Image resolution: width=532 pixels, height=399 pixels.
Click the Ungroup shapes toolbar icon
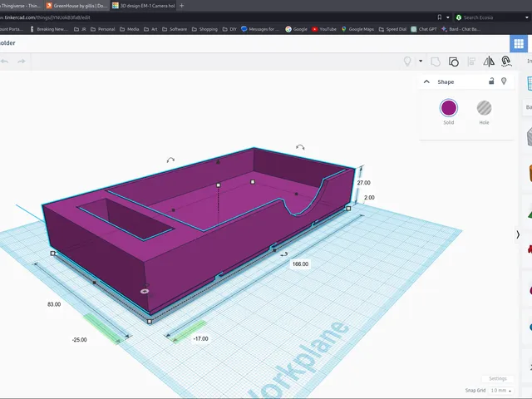(x=454, y=62)
